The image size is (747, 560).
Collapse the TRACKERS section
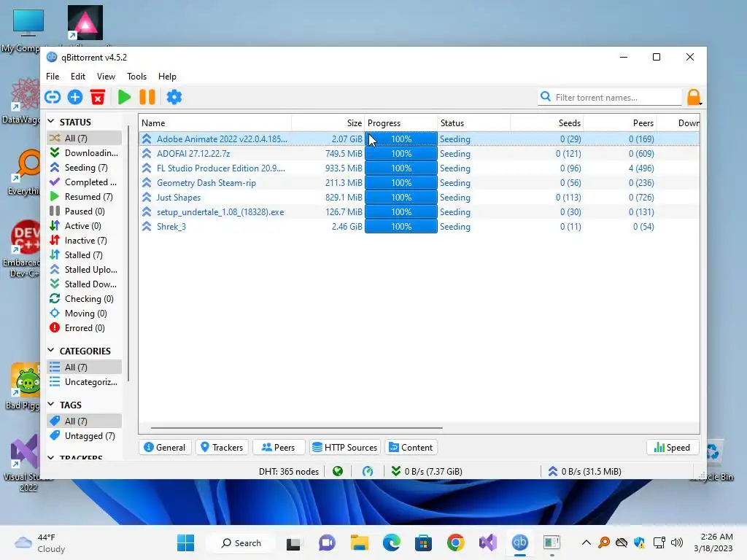pos(51,457)
